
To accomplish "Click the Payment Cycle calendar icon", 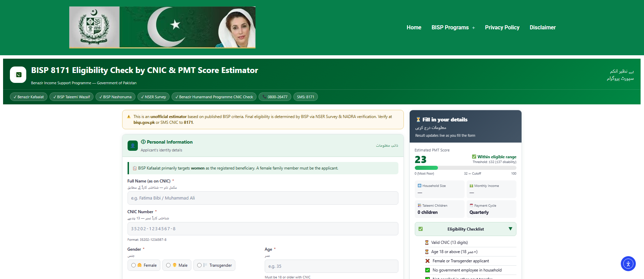I will (471, 206).
